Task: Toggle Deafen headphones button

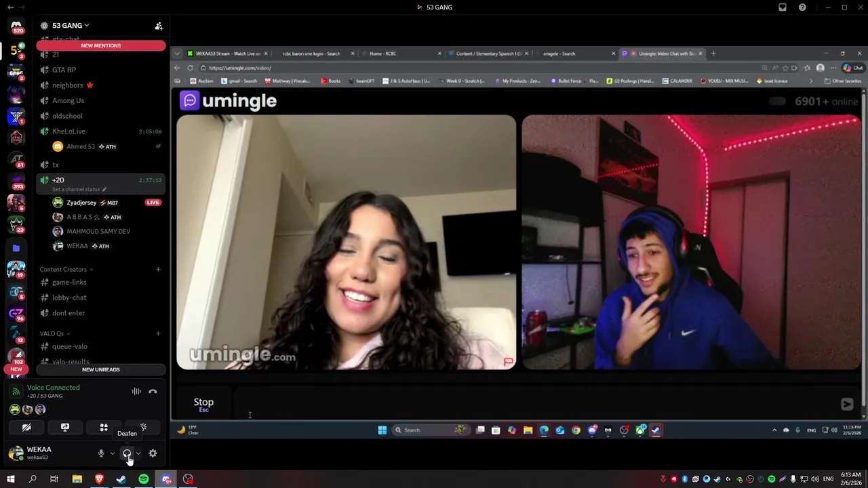Action: [x=127, y=453]
